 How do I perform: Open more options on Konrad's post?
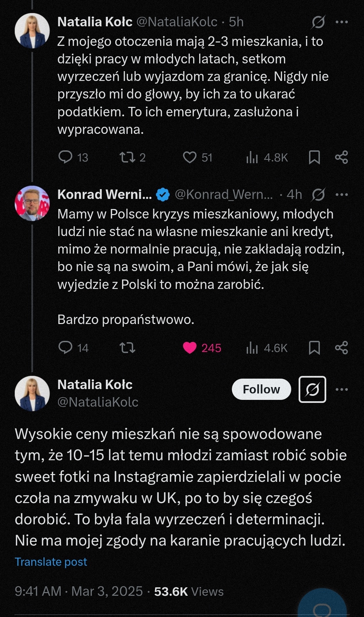click(x=342, y=195)
